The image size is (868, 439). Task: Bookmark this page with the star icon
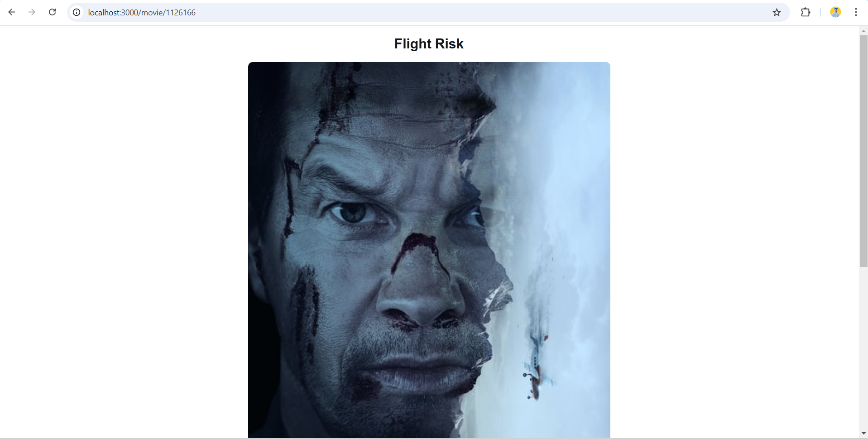tap(777, 12)
